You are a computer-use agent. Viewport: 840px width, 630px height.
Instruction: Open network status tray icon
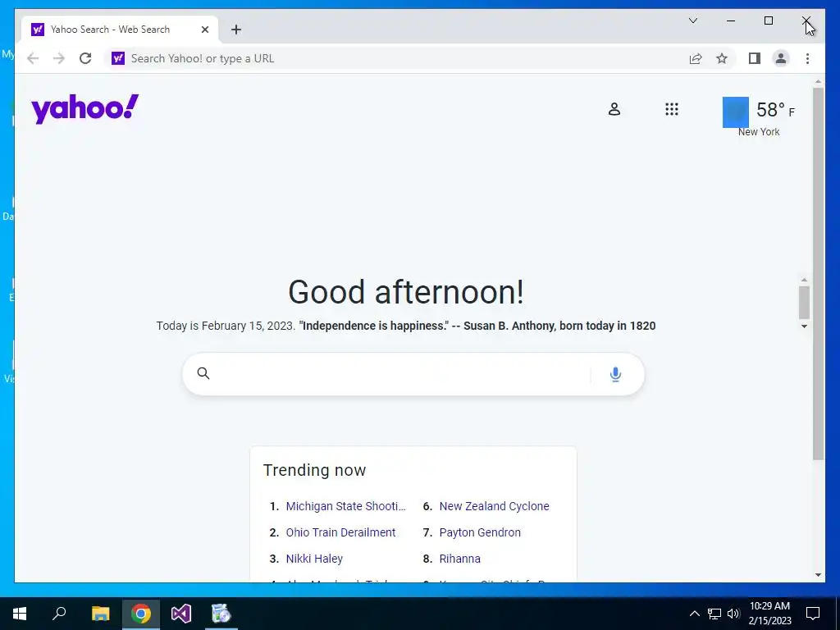[714, 614]
